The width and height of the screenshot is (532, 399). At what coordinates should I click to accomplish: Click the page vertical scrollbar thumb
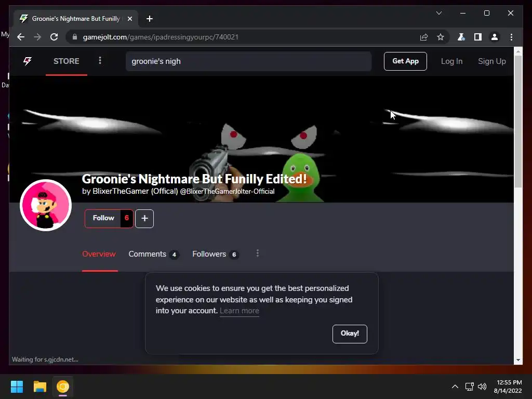tap(518, 122)
